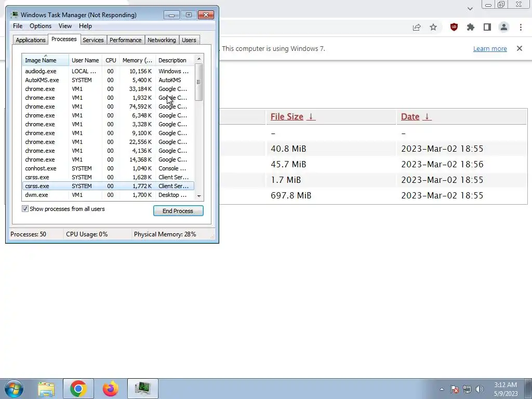Toggle Show processes from all users
532x399 pixels.
point(25,209)
